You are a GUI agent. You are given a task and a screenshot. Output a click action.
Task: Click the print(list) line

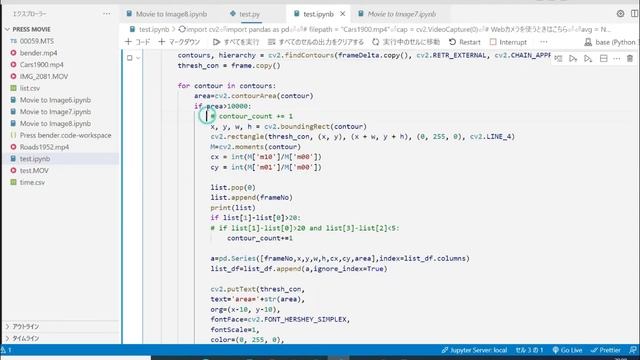point(233,208)
